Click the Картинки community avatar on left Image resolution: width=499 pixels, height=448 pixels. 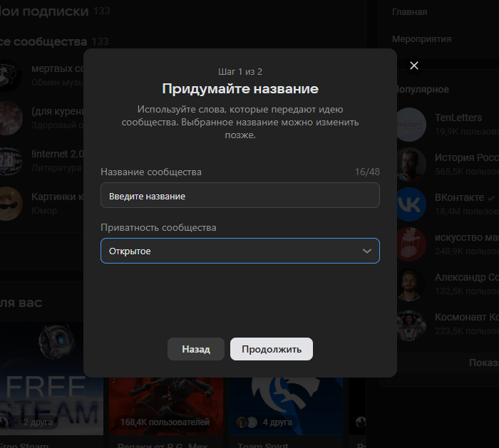coord(9,202)
